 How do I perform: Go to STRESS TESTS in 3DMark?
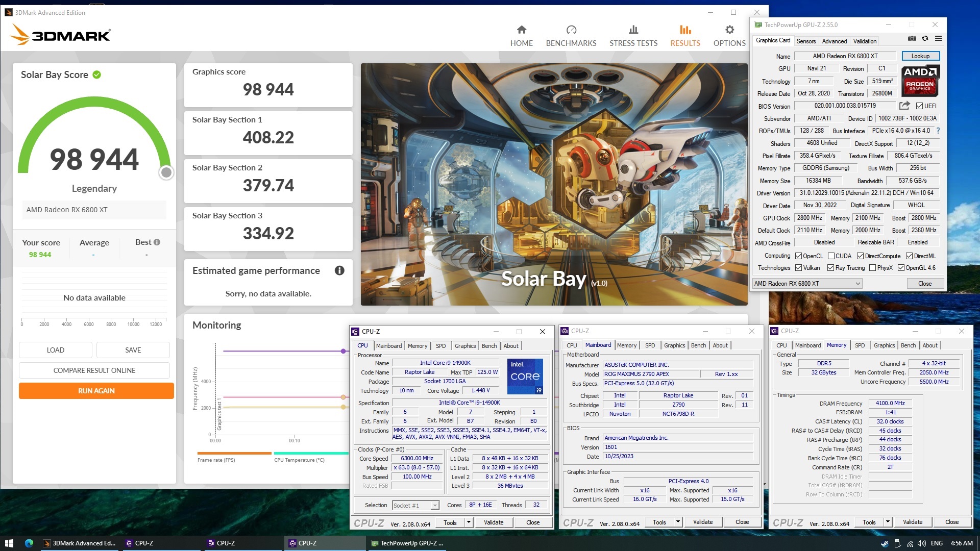[x=633, y=36]
